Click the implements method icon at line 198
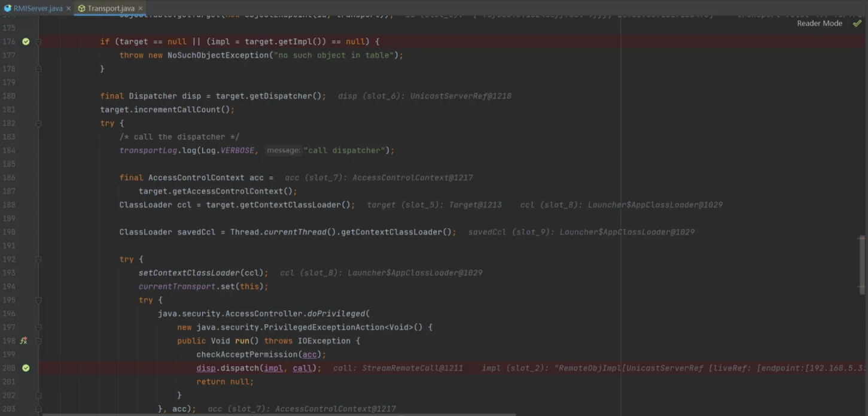Viewport: 868px width, 416px height. point(24,341)
